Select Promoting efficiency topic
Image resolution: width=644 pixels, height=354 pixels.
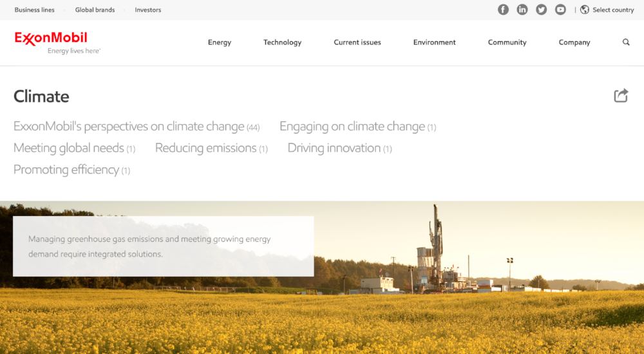pyautogui.click(x=71, y=170)
